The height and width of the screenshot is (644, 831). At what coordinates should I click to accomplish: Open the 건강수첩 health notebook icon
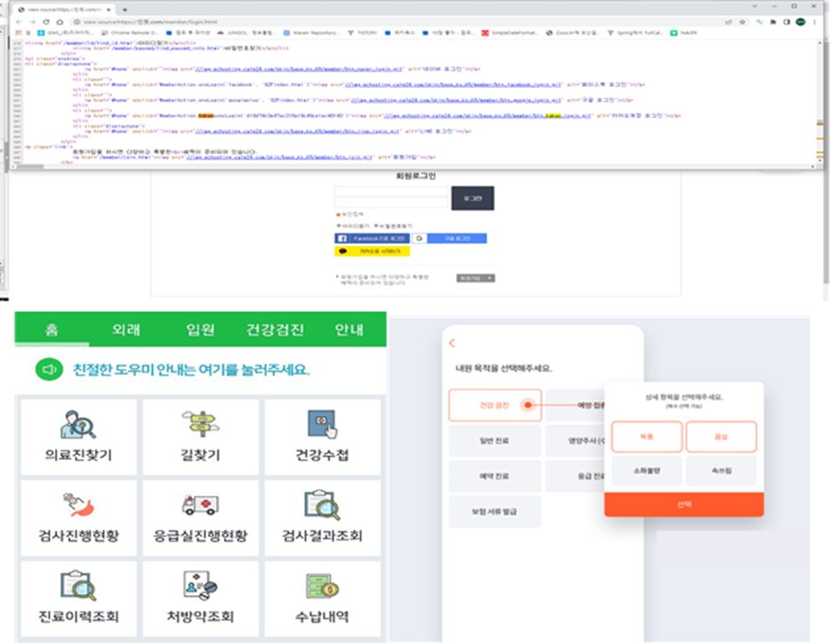coord(322,424)
